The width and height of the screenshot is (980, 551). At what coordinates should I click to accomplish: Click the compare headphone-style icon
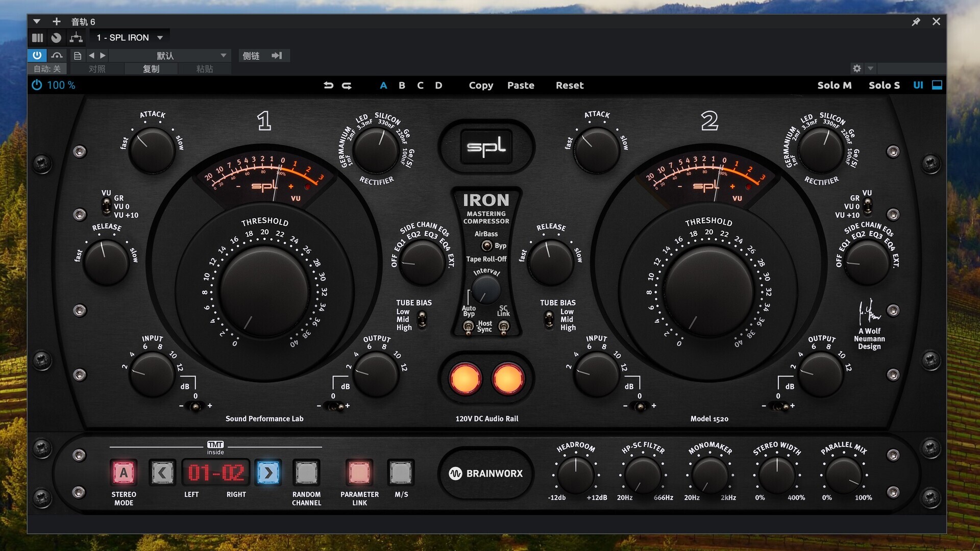pos(57,55)
